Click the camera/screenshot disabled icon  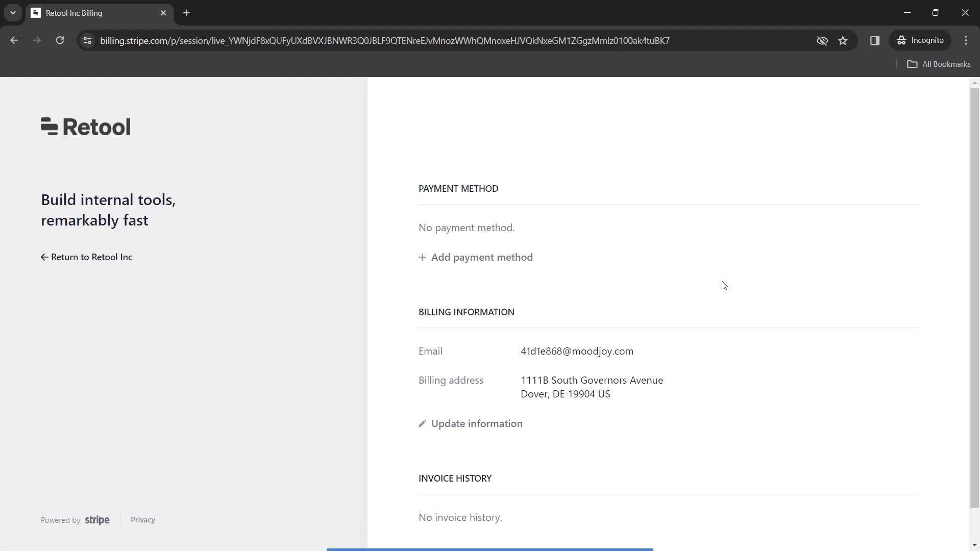[x=822, y=40]
